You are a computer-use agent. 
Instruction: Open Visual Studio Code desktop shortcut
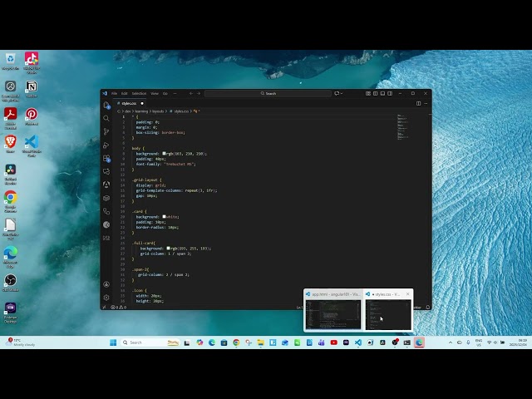(32, 146)
